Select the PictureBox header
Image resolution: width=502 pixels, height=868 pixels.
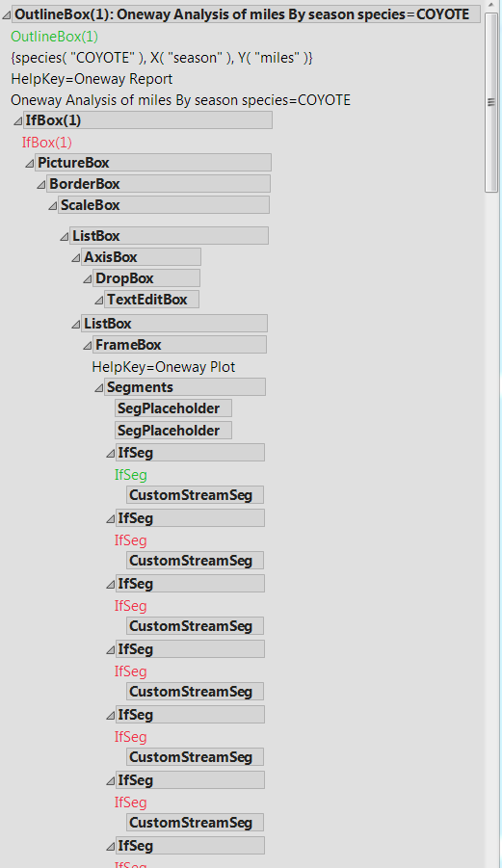[153, 162]
